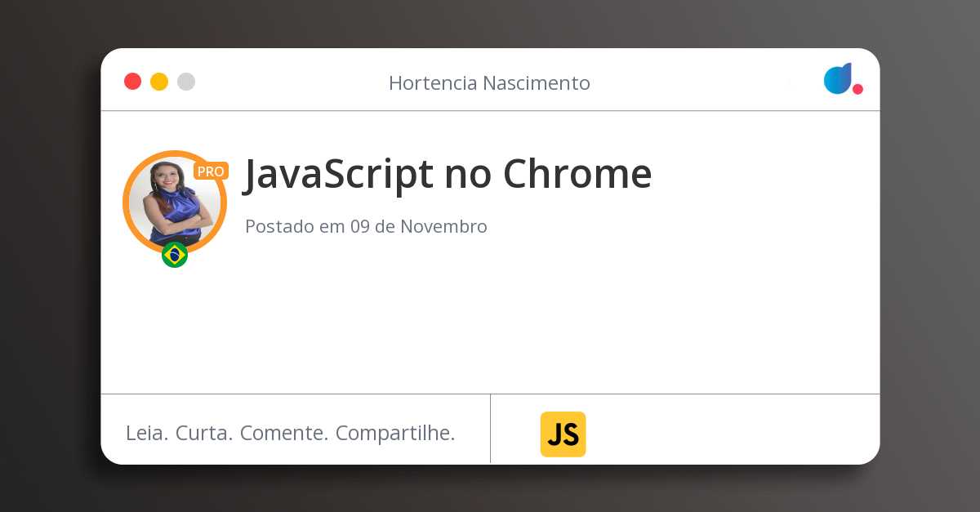The image size is (980, 512).
Task: Click the yellow window dot
Action: coord(159,82)
